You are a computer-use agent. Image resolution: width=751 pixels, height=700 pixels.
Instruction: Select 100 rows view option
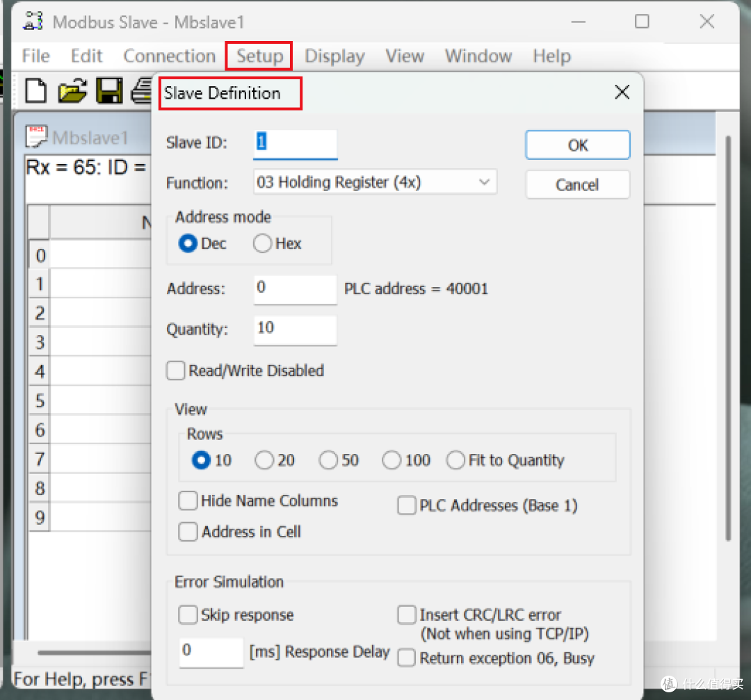(391, 461)
